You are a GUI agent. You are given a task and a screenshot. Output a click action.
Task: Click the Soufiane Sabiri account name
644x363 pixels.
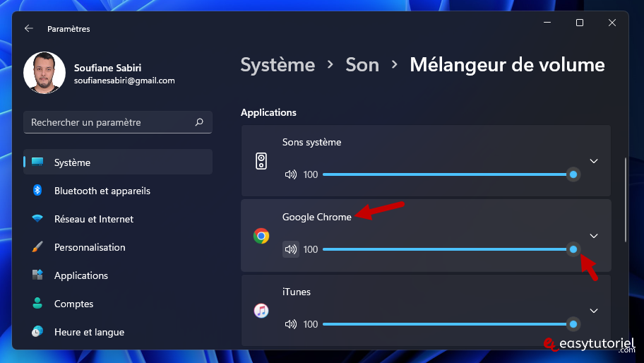point(107,68)
